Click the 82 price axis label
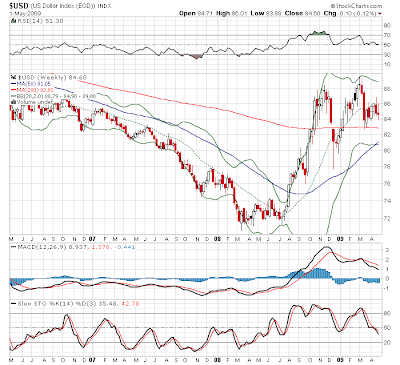The height and width of the screenshot is (365, 400). [x=387, y=135]
